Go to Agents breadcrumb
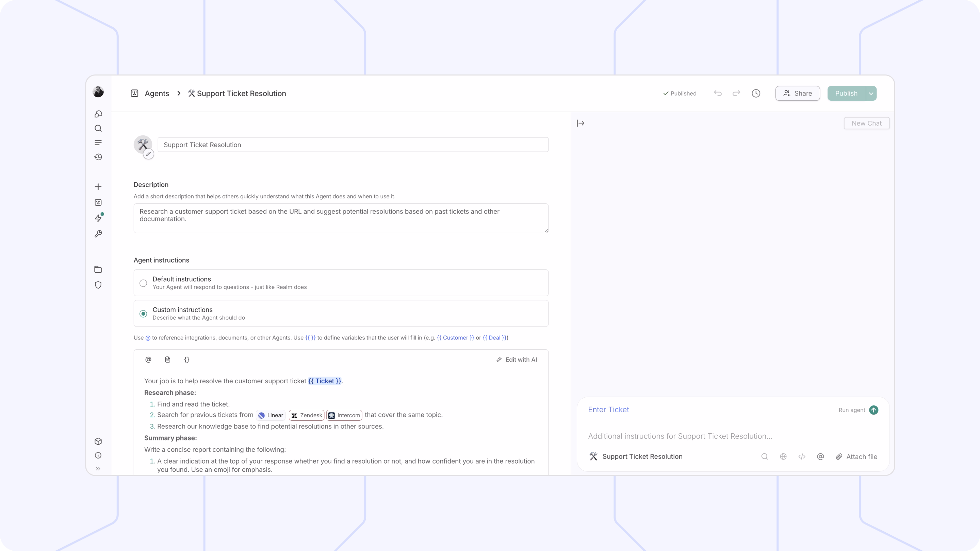The height and width of the screenshot is (551, 980). pyautogui.click(x=157, y=94)
